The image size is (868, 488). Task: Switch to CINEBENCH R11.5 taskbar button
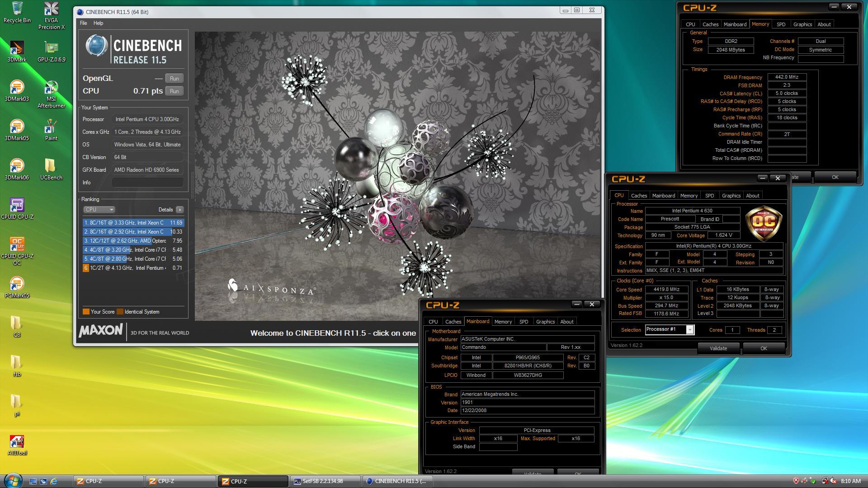click(398, 481)
